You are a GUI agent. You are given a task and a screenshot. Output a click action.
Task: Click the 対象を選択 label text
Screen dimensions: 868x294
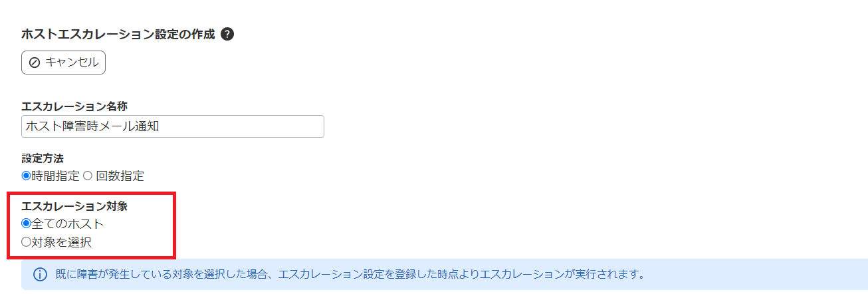pos(61,243)
